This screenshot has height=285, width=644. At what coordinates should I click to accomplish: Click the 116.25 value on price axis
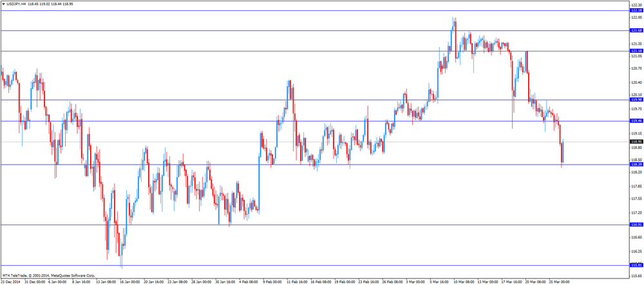pos(636,252)
